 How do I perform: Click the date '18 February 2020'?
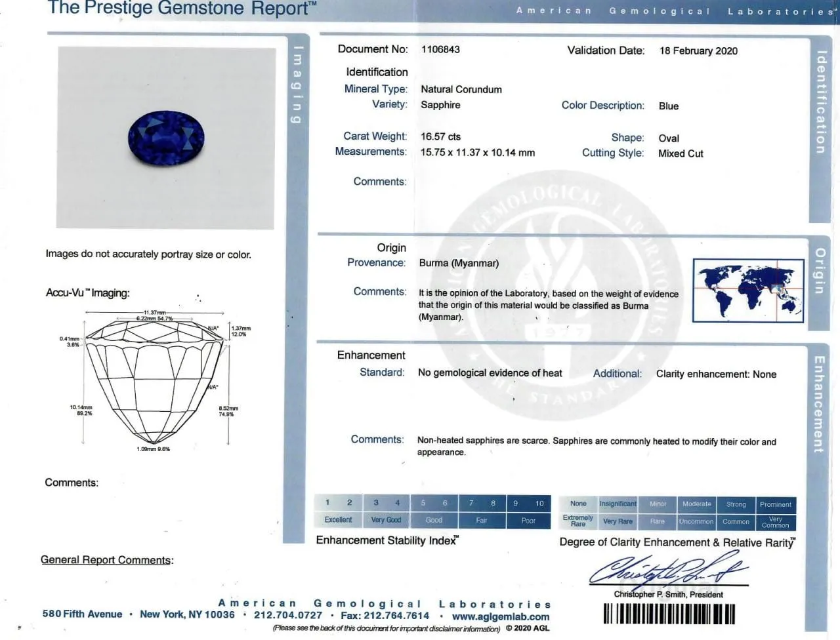(x=698, y=51)
